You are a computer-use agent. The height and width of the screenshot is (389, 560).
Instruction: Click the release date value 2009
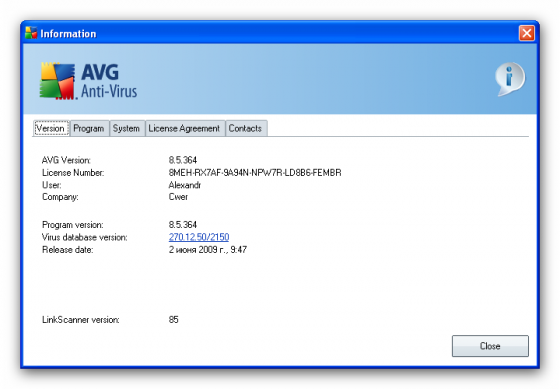(x=208, y=250)
